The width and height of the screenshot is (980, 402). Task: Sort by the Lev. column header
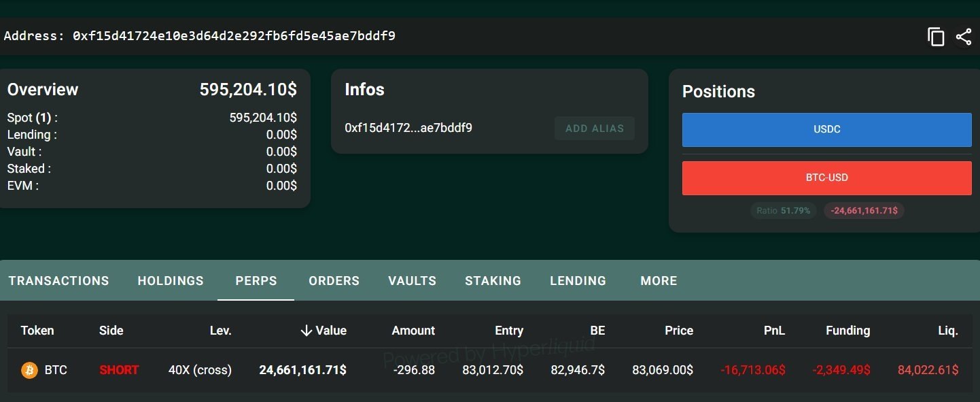click(x=221, y=331)
